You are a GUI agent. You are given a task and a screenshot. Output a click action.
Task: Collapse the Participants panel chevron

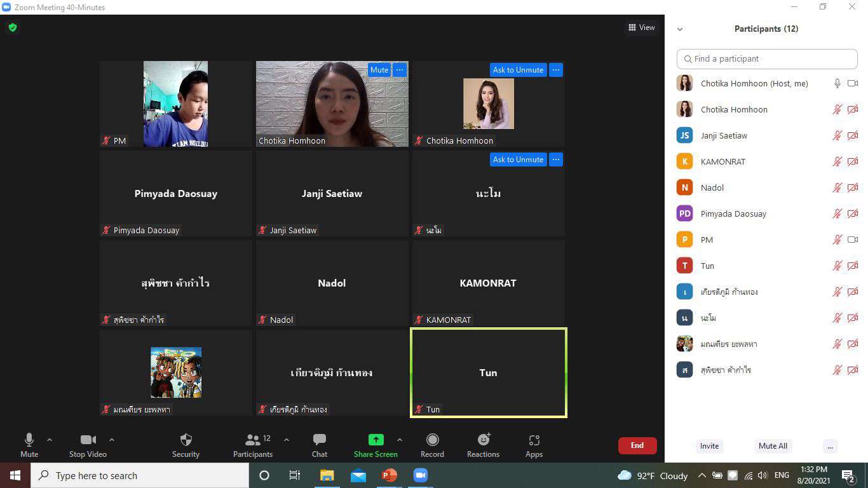click(680, 29)
